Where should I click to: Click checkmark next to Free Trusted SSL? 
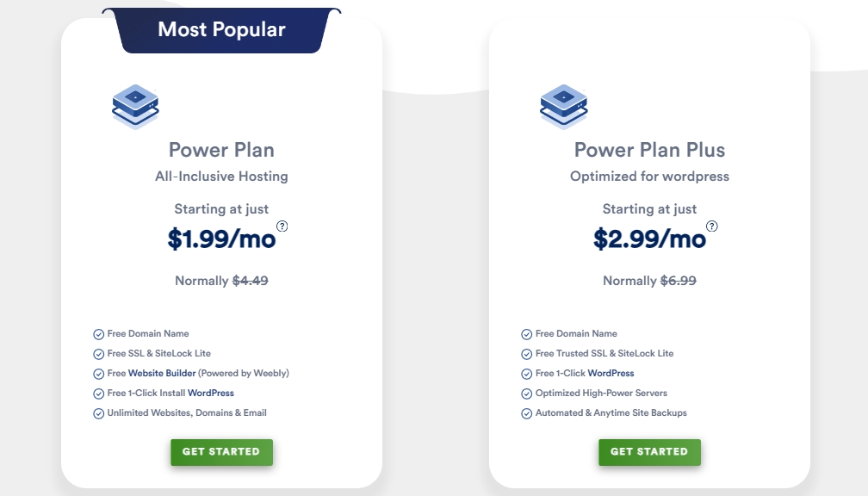pyautogui.click(x=527, y=354)
